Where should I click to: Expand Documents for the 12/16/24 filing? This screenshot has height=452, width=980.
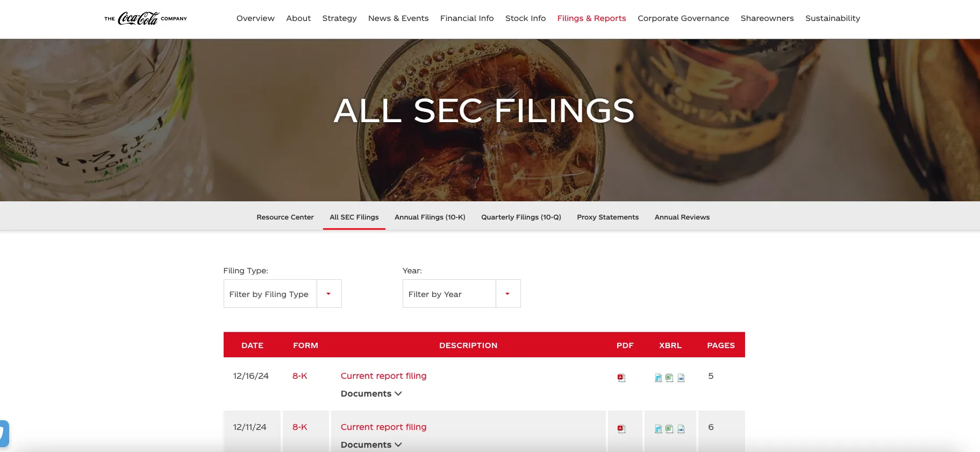point(371,394)
